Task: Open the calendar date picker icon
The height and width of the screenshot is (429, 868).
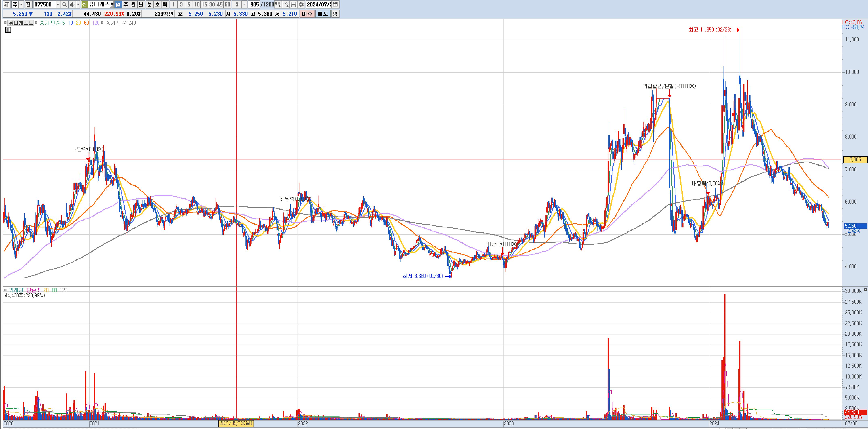Action: click(335, 4)
